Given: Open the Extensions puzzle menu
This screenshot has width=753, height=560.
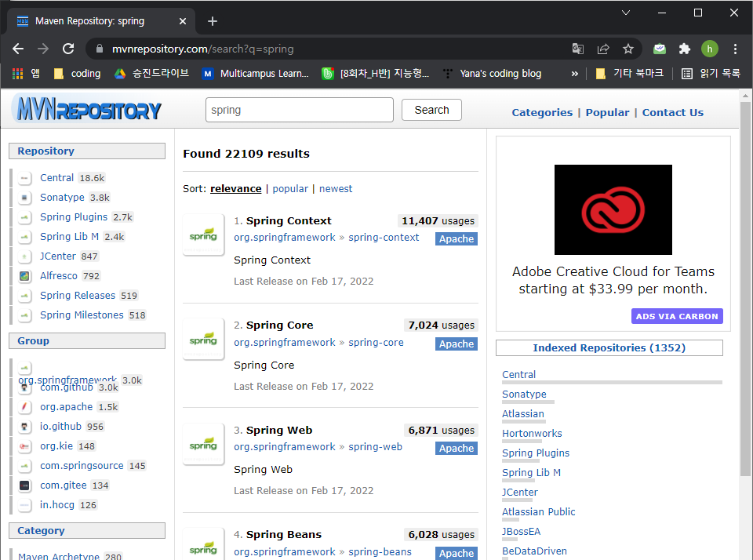Looking at the screenshot, I should coord(684,49).
